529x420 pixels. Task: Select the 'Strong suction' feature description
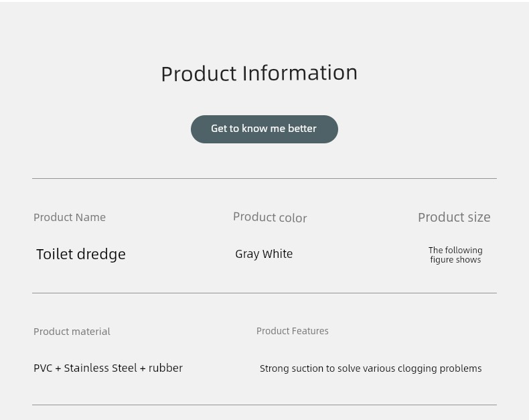[x=371, y=368]
